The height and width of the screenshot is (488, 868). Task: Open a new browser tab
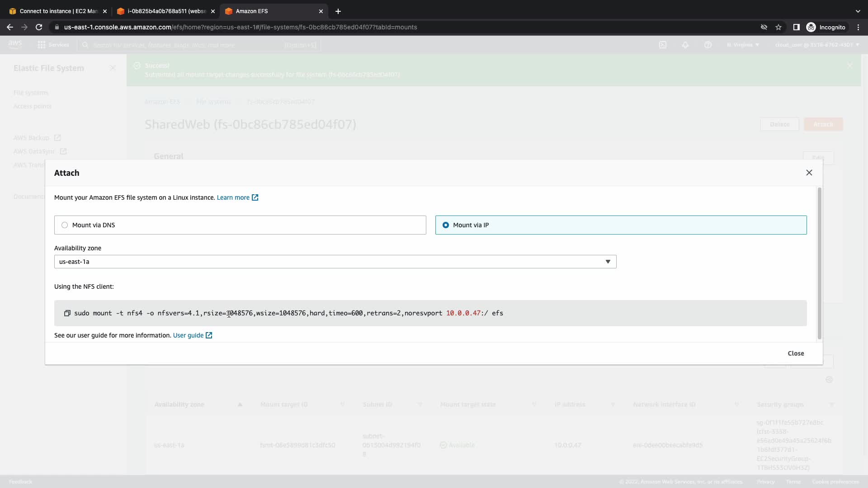[338, 11]
